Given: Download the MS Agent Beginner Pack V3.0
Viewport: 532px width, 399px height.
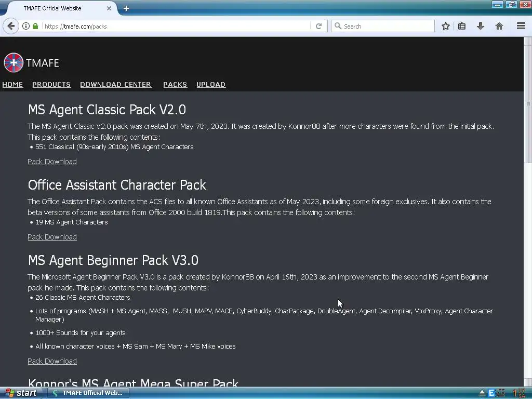Looking at the screenshot, I should (x=52, y=361).
